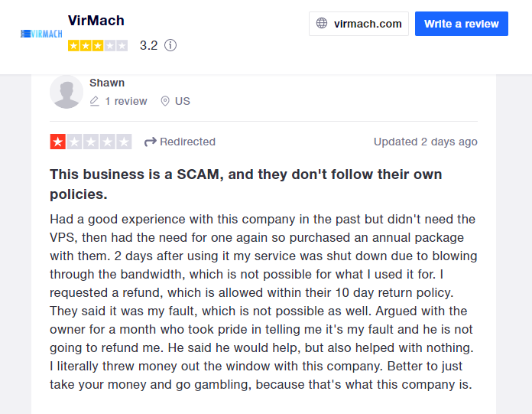Click the Redirected arrow icon
Viewport: 532px width, 414px height.
coord(151,142)
